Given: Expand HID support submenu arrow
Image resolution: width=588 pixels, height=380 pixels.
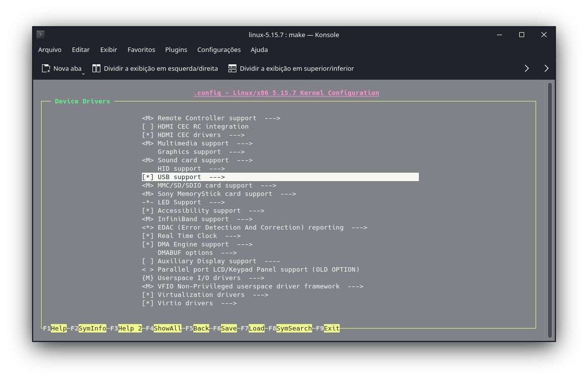Looking at the screenshot, I should (217, 168).
